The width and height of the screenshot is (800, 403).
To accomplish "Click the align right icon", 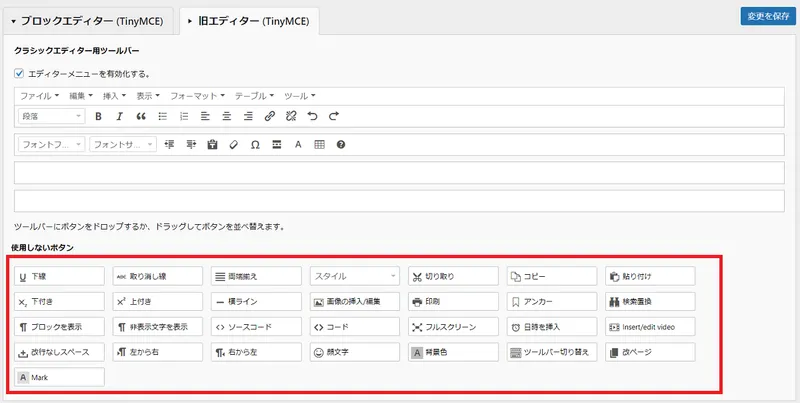I will point(248,116).
